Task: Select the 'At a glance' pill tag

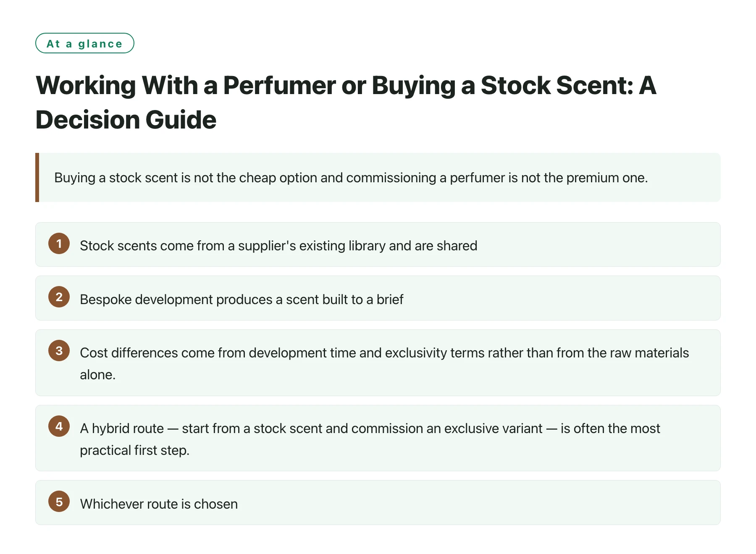Action: tap(85, 43)
